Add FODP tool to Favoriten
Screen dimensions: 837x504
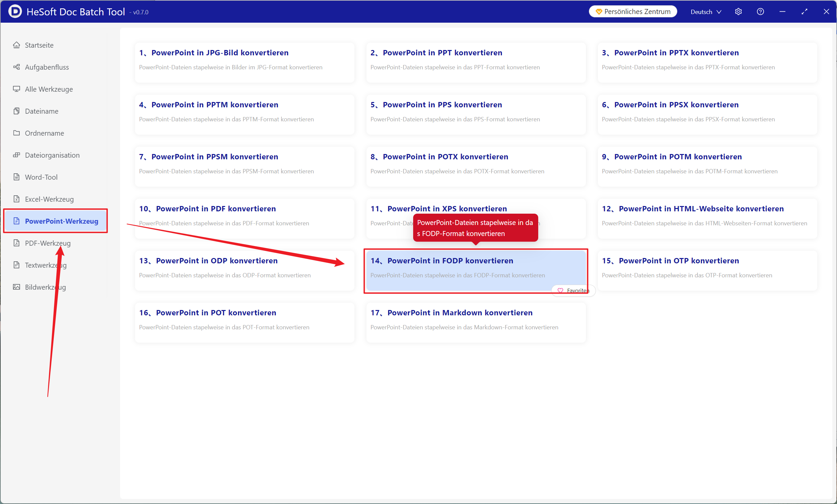574,290
